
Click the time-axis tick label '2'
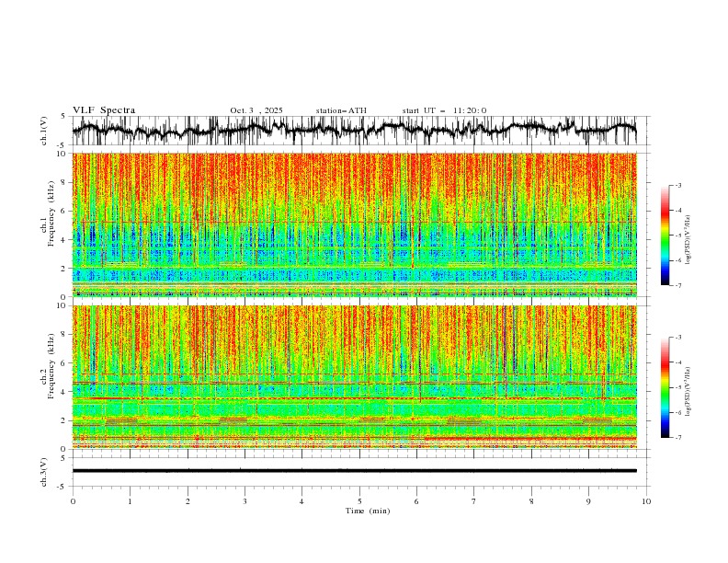[188, 501]
